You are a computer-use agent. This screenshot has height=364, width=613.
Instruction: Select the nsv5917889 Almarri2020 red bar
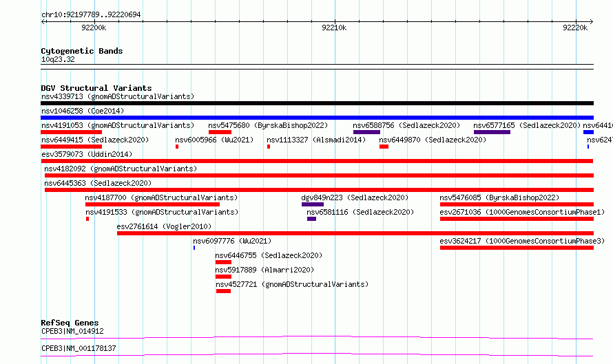(223, 277)
